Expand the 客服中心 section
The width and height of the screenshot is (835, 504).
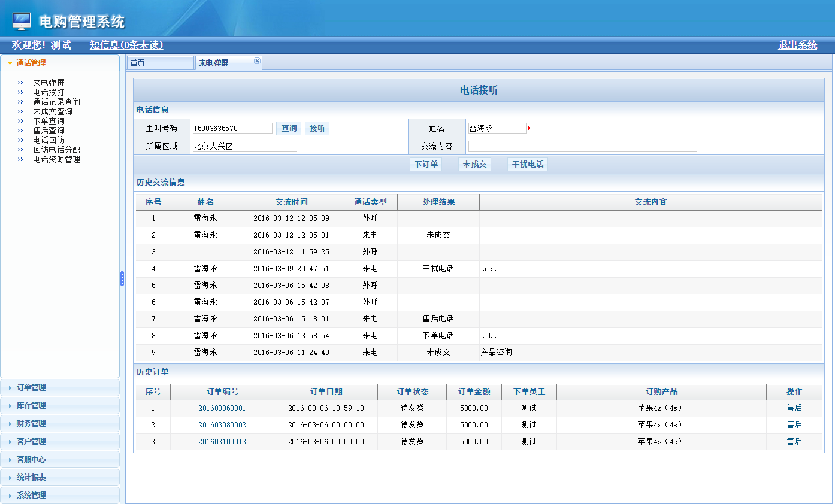[60, 459]
